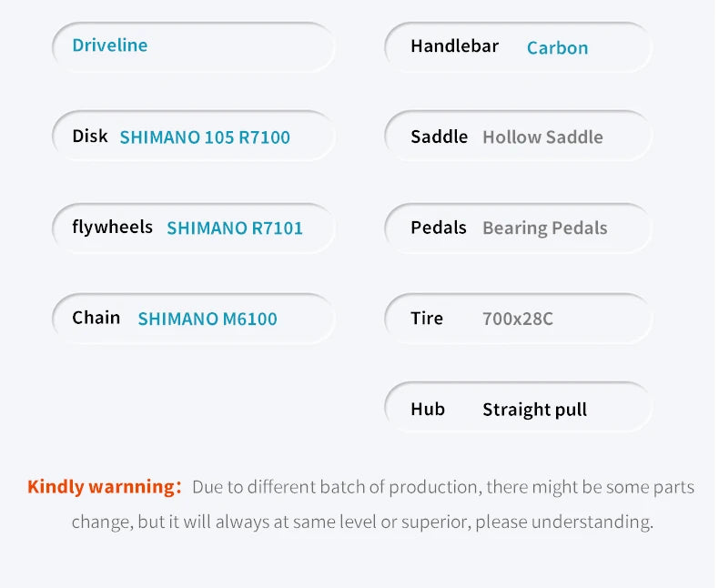Select the SHIMANO M6100 chain value

click(x=208, y=319)
